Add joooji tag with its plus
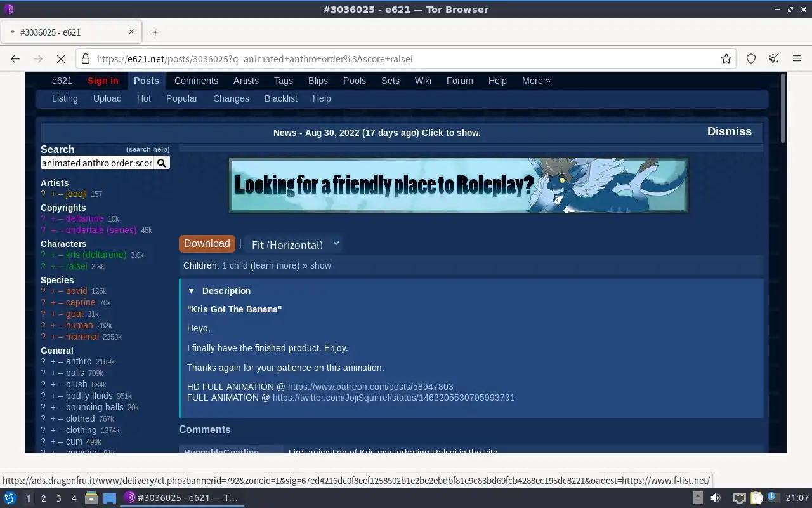The height and width of the screenshot is (508, 812). click(53, 194)
